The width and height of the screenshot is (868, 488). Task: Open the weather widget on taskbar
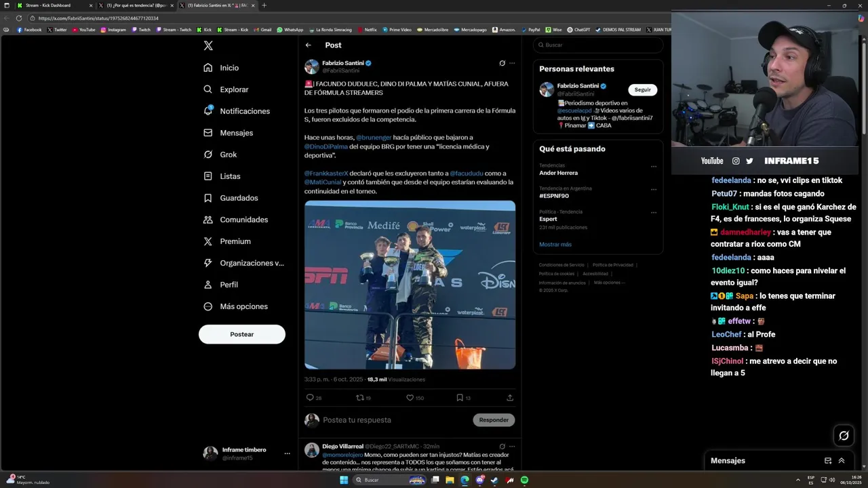point(28,480)
